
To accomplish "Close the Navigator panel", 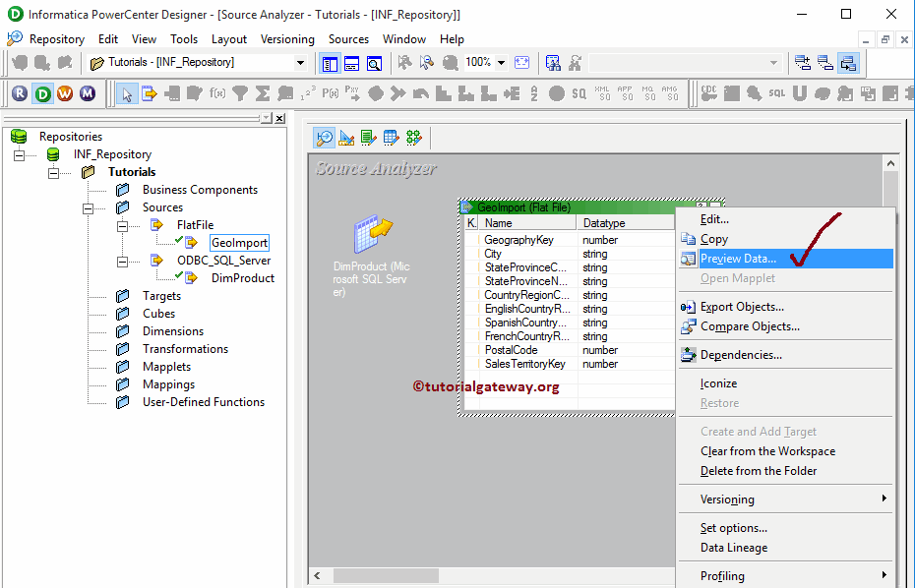I will click(x=280, y=118).
